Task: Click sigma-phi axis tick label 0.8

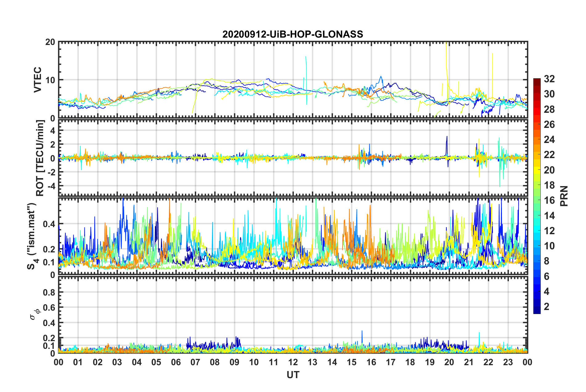Action: coord(49,292)
